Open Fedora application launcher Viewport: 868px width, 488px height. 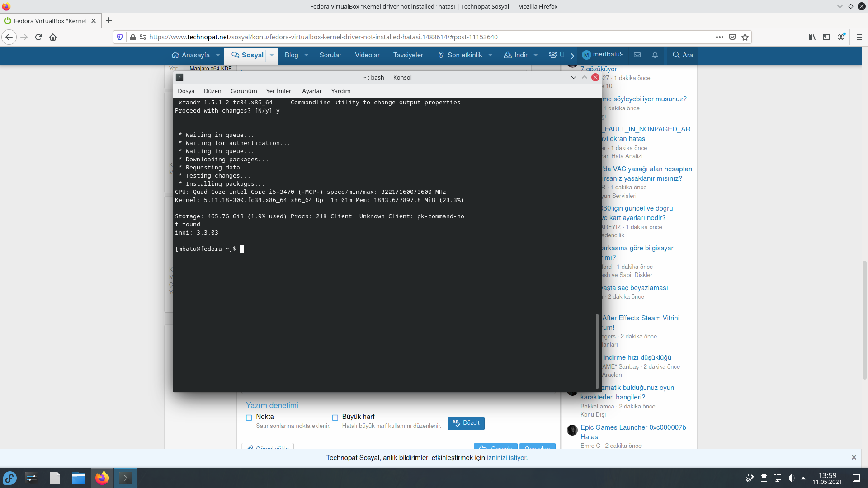click(x=9, y=478)
